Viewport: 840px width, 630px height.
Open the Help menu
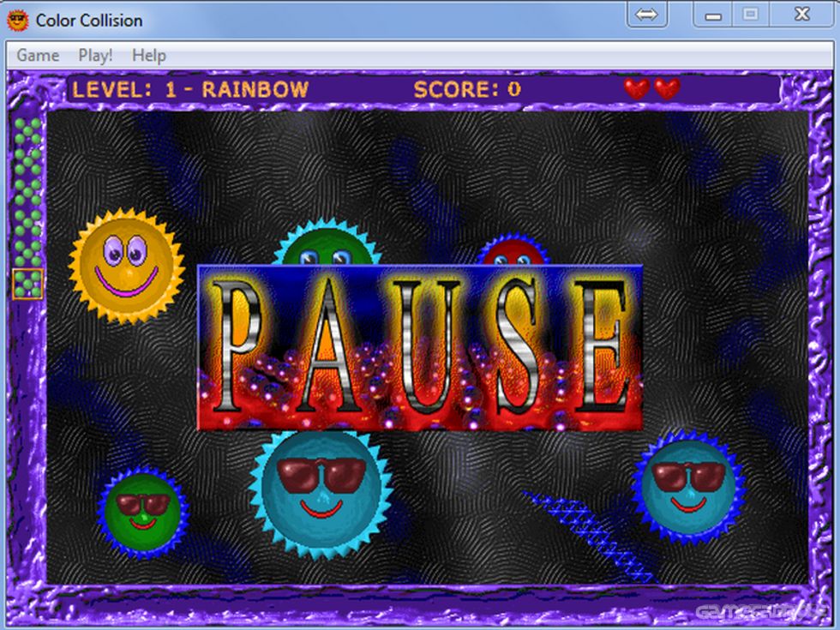pos(149,55)
